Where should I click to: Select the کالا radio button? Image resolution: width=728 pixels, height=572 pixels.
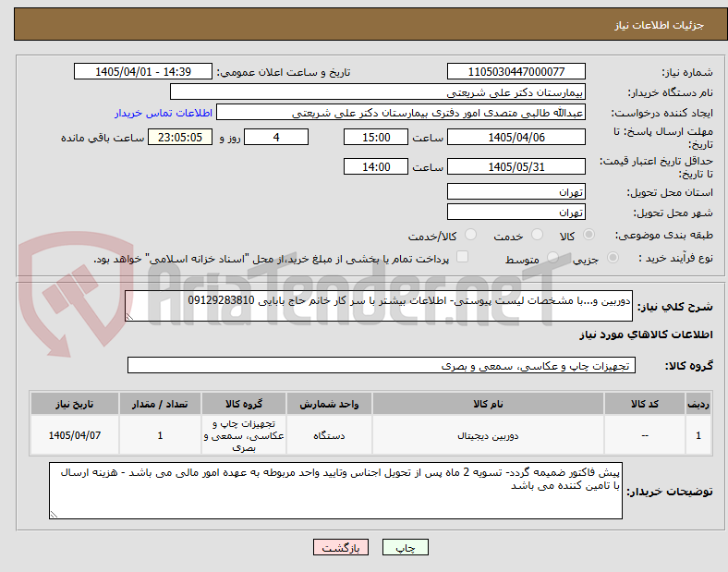588,235
